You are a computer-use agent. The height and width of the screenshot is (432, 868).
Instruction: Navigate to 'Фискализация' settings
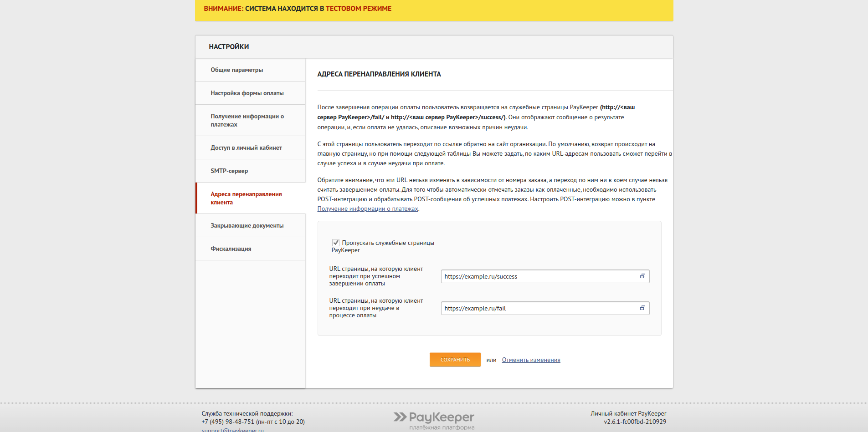pos(231,249)
